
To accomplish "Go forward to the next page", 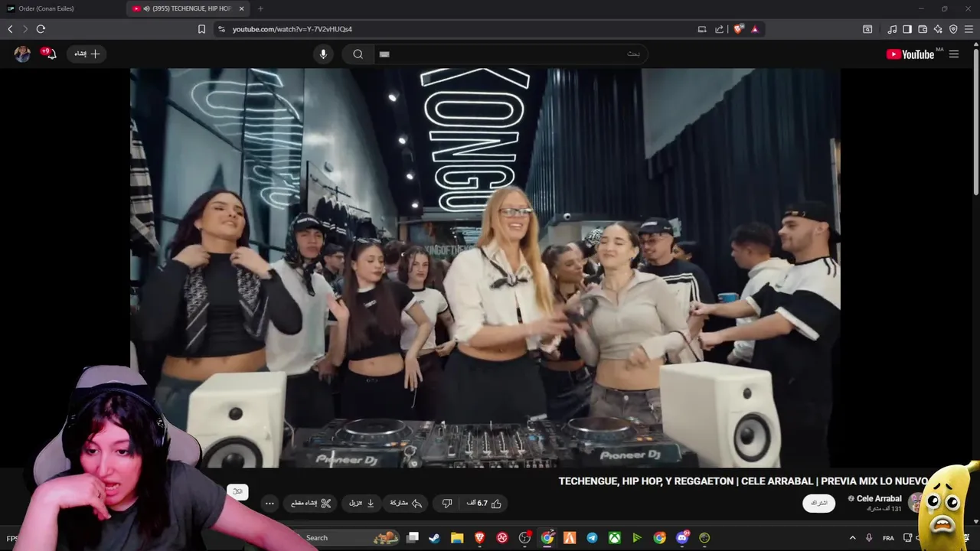I will [x=25, y=29].
